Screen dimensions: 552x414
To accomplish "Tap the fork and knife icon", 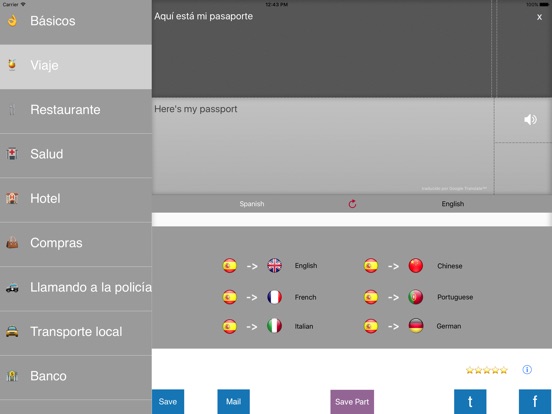I will click(x=12, y=110).
